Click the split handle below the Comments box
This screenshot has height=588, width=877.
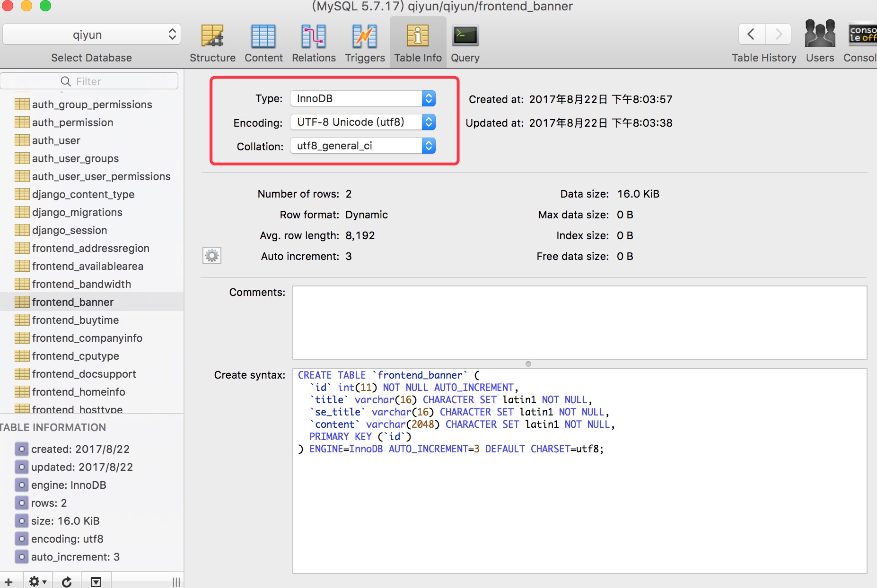point(528,363)
